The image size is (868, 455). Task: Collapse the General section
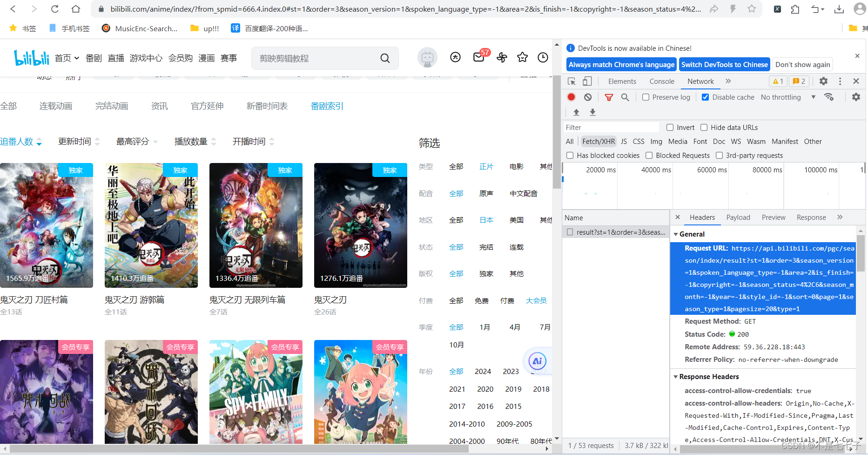click(x=676, y=234)
